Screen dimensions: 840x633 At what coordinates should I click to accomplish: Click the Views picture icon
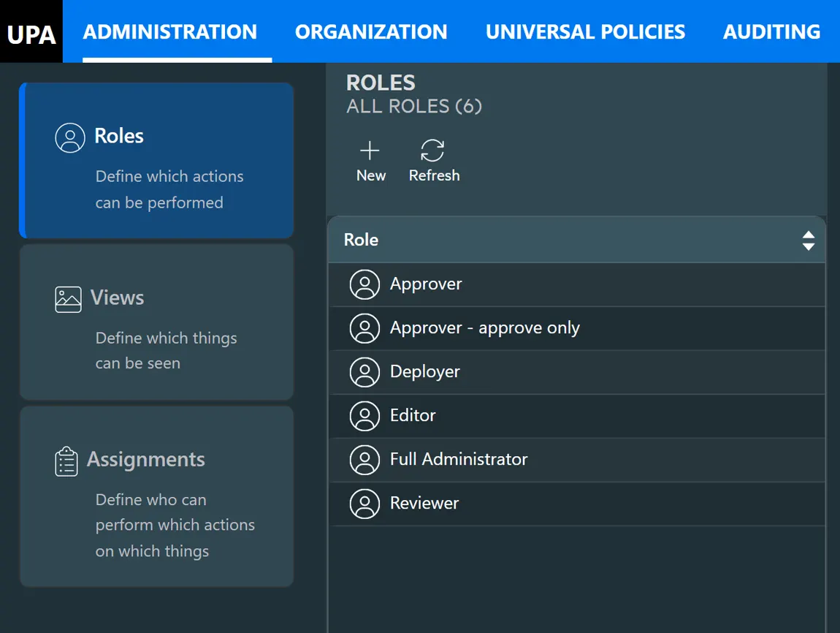68,299
